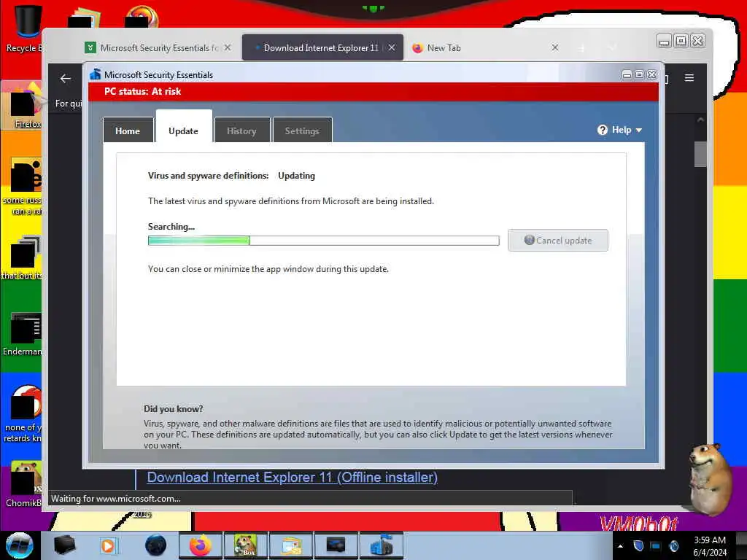Close the Download Internet Explorer 11 tab
This screenshot has height=560, width=747.
tap(392, 47)
